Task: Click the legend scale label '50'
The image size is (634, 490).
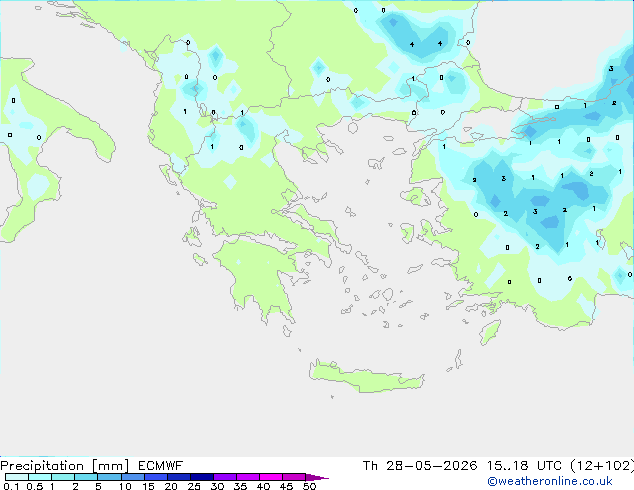Action: coord(309,486)
